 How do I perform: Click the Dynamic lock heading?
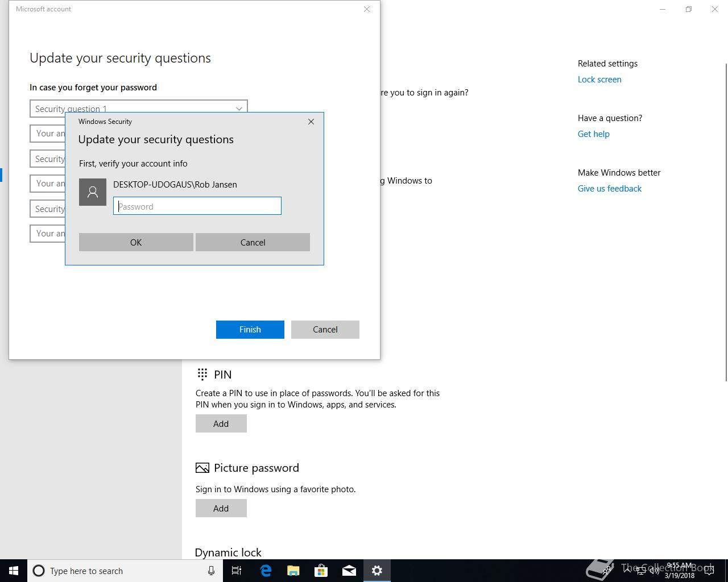pos(228,552)
